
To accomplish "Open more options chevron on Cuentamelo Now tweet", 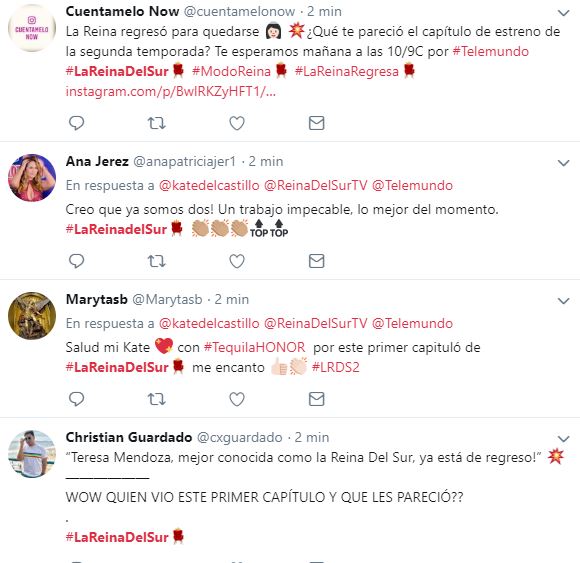I will point(563,13).
